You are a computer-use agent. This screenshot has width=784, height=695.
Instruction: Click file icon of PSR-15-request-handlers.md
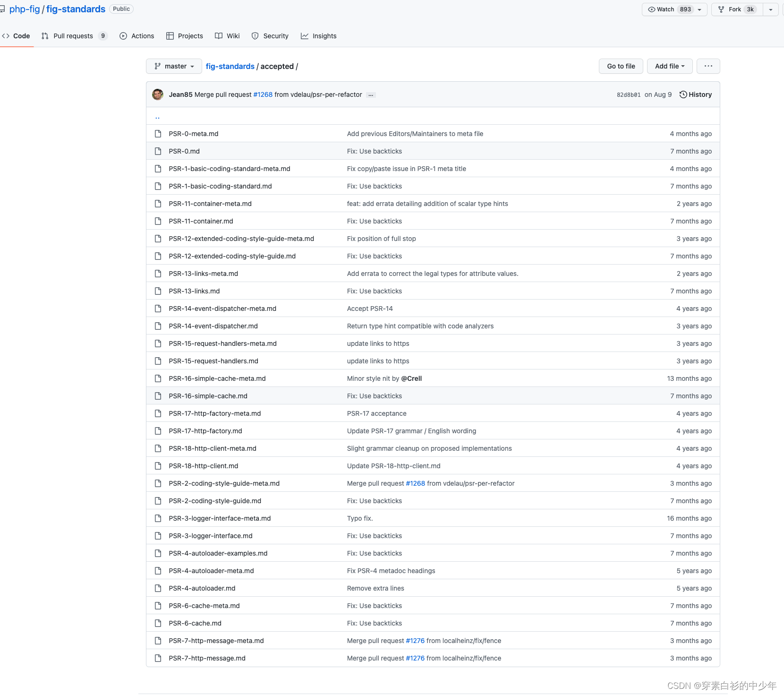[x=158, y=361]
